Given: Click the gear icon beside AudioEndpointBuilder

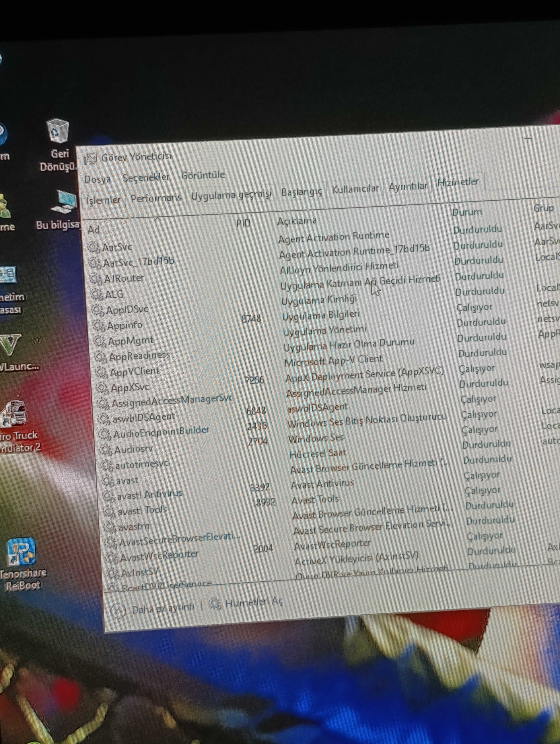Looking at the screenshot, I should pyautogui.click(x=105, y=434).
